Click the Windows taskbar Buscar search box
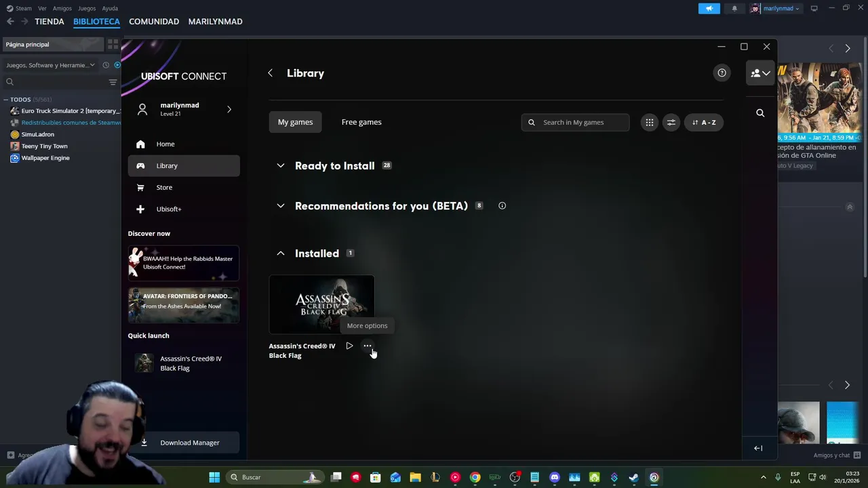This screenshot has width=868, height=488. coord(274,477)
